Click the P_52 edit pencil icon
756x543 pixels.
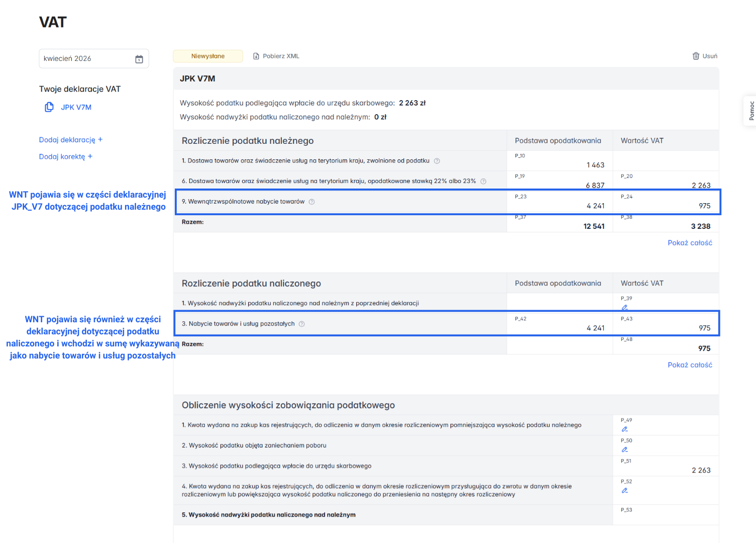(x=624, y=490)
